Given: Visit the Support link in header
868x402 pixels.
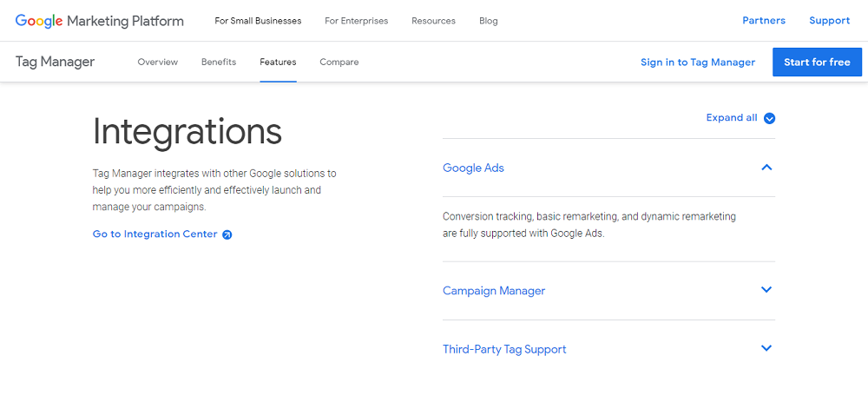Looking at the screenshot, I should [829, 21].
